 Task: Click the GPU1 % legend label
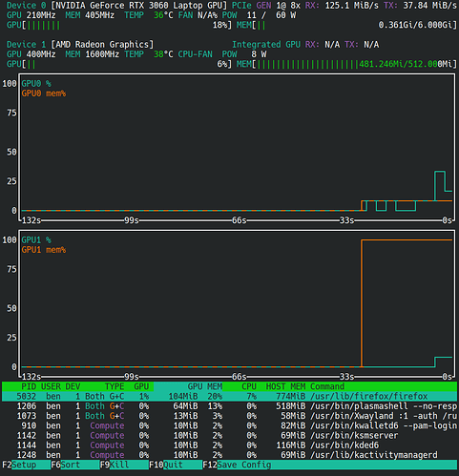(36, 239)
